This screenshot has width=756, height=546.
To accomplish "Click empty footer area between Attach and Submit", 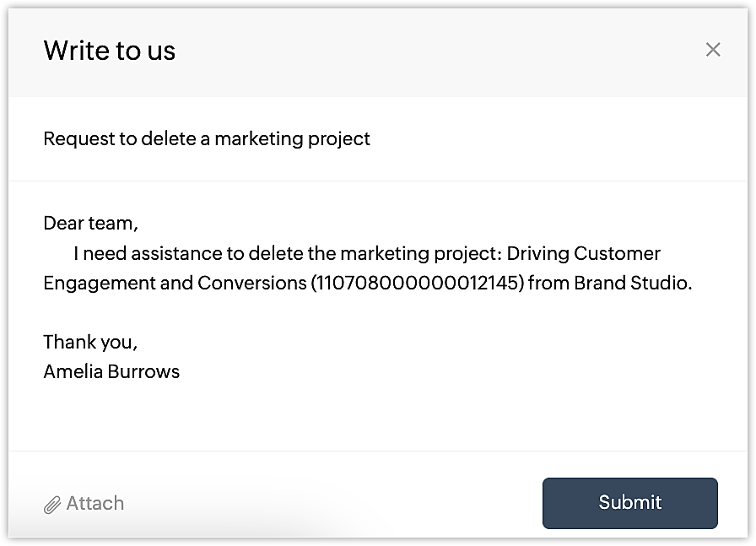I will (332, 503).
